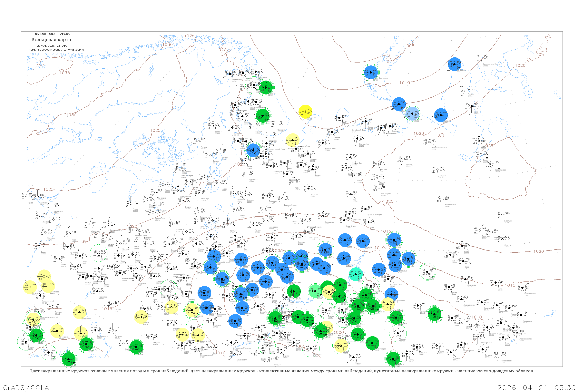Click the blue station circle at Малые Кармакулы
The height and width of the screenshot is (392, 588).
[x=371, y=73]
